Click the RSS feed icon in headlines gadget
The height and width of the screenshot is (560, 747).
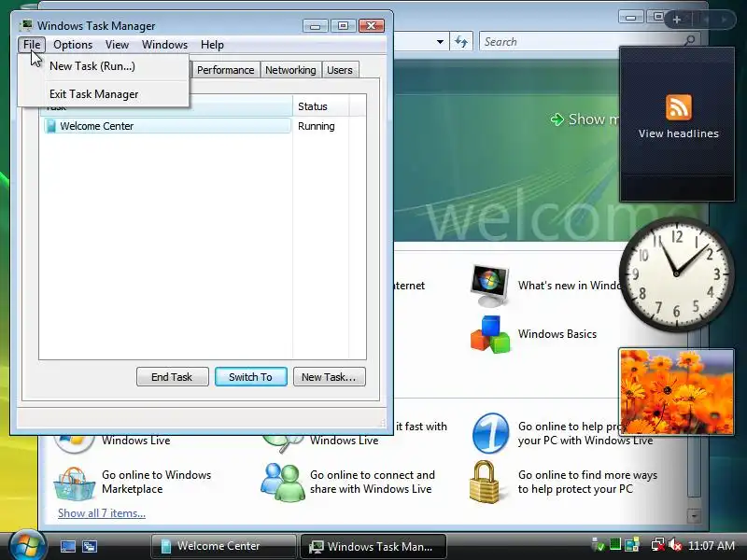679,107
